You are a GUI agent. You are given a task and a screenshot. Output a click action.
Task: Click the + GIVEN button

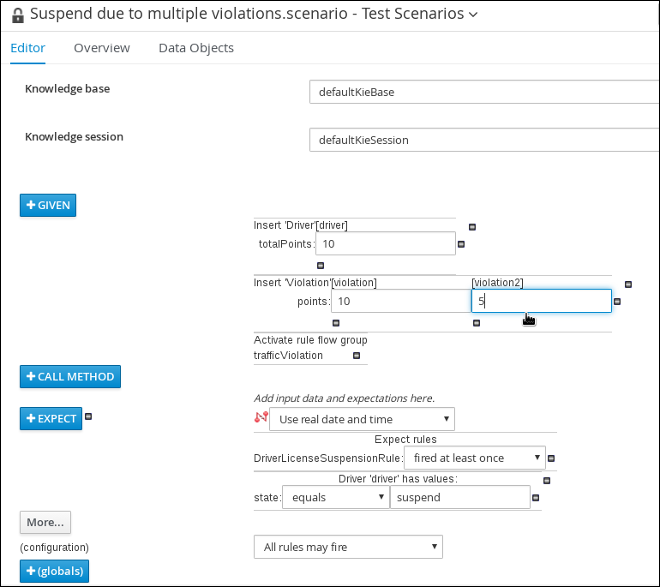pos(48,205)
